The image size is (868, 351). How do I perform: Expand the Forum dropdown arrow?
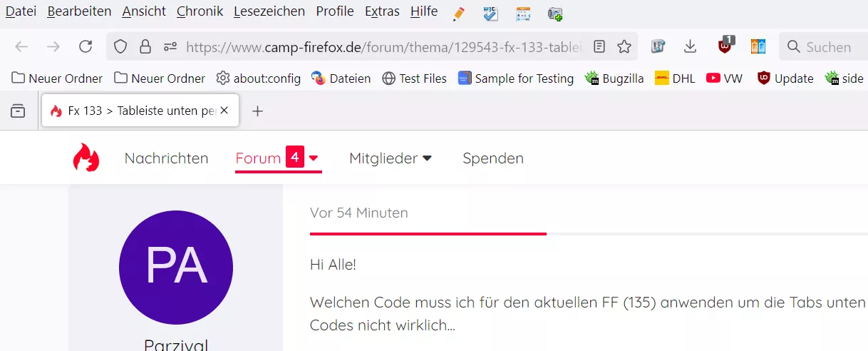[314, 158]
